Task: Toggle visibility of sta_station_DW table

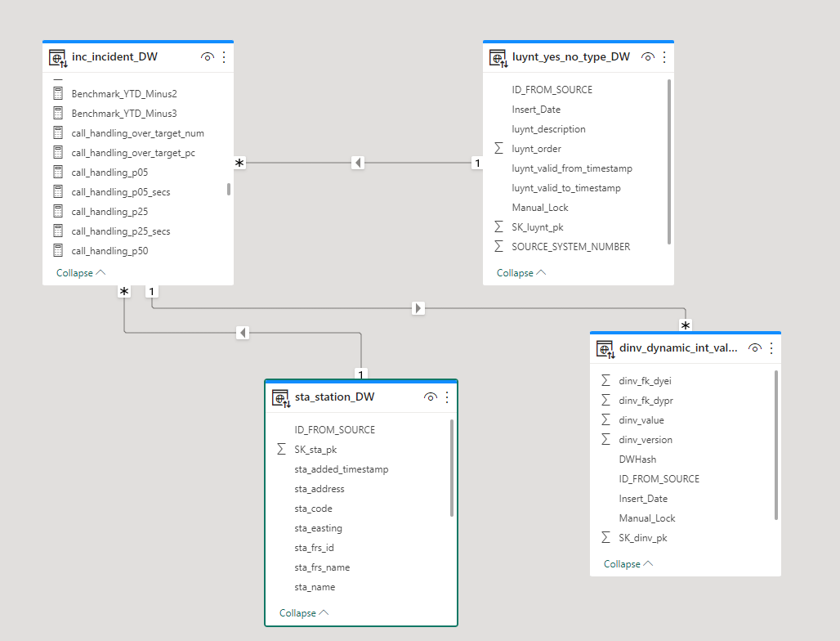Action: pyautogui.click(x=430, y=397)
